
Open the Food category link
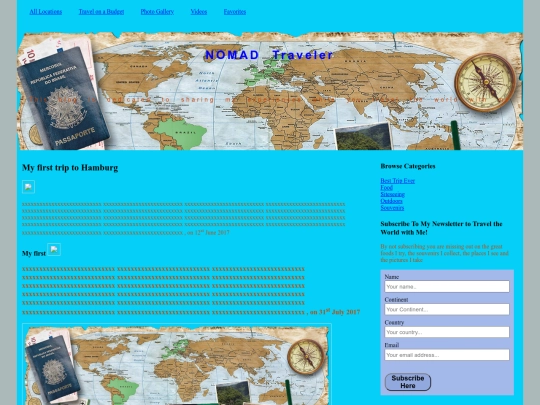[386, 188]
